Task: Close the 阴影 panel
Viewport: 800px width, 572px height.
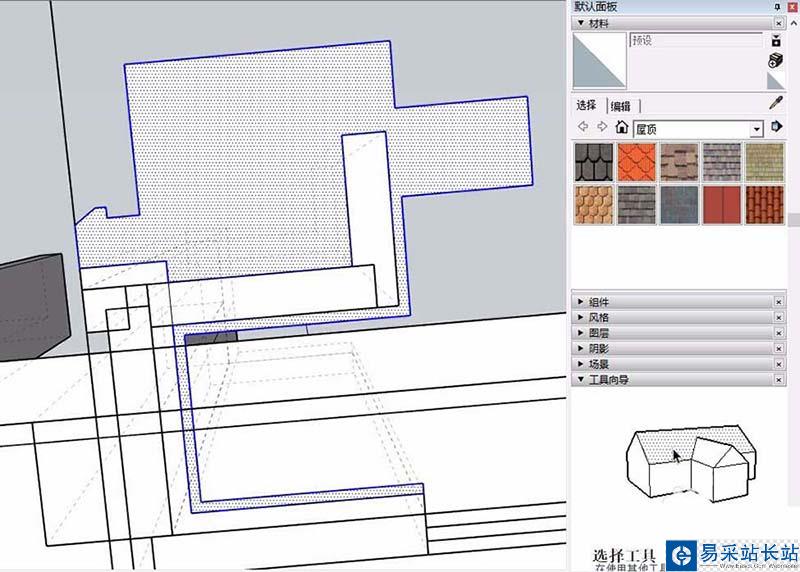Action: point(779,349)
